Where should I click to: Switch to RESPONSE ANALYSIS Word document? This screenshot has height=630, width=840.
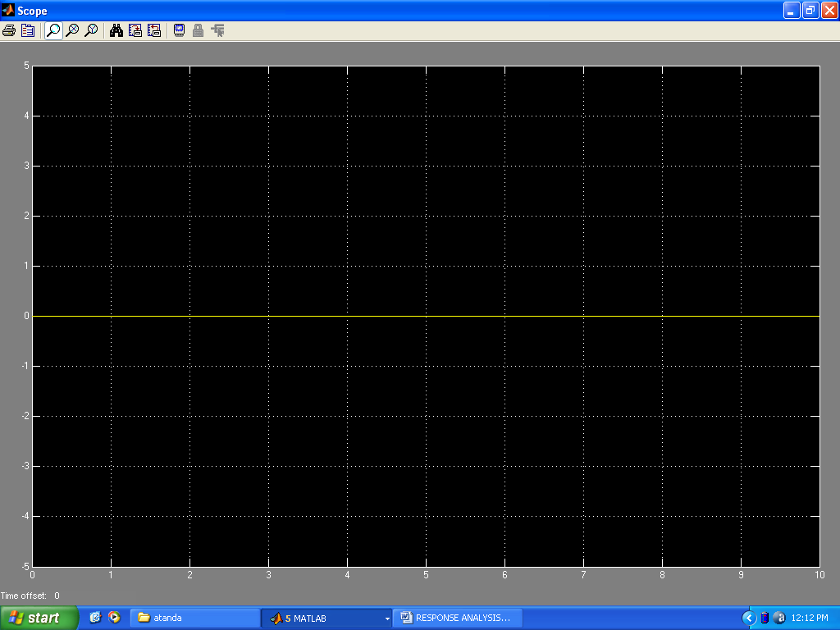coord(455,618)
